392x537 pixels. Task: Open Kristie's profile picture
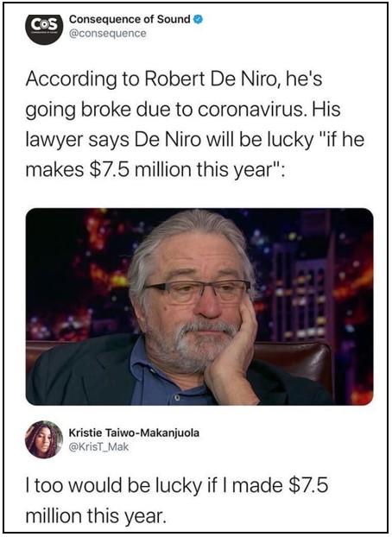tap(44, 439)
